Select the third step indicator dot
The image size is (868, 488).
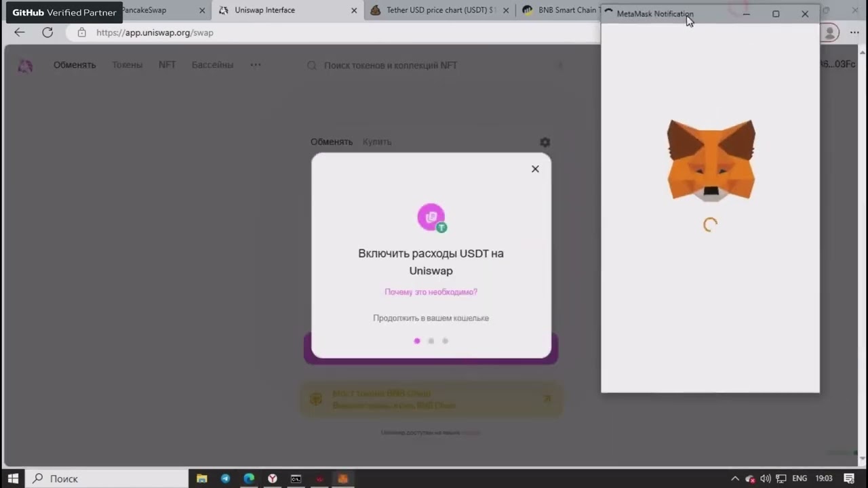pyautogui.click(x=445, y=341)
